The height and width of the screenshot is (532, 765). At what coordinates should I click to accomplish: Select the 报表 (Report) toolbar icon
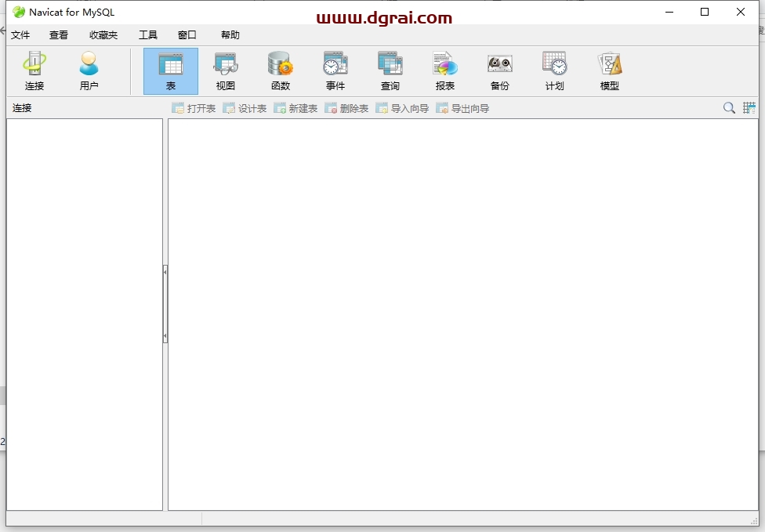point(445,71)
